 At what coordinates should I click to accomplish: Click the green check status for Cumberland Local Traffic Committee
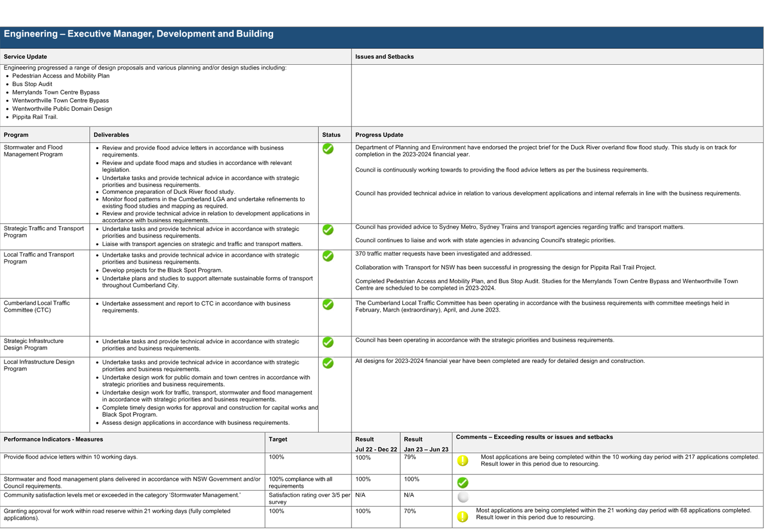click(328, 305)
